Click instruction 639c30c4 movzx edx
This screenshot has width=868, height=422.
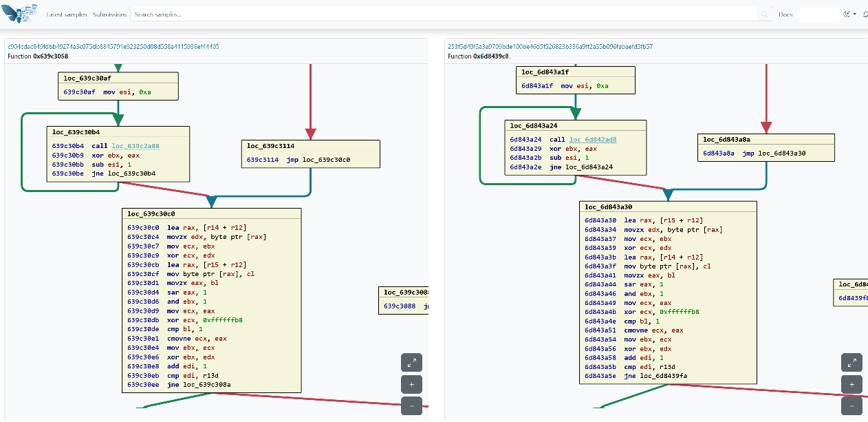pyautogui.click(x=196, y=237)
